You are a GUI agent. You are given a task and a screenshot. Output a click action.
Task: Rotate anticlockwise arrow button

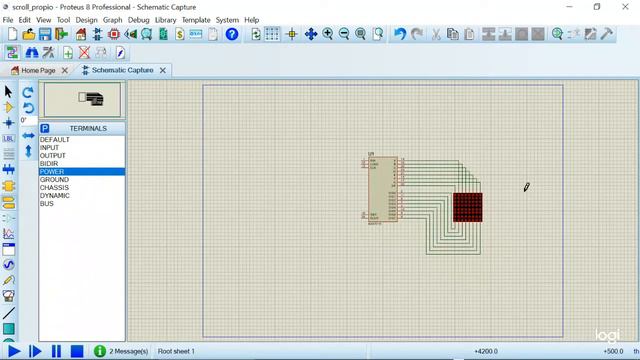point(28,108)
